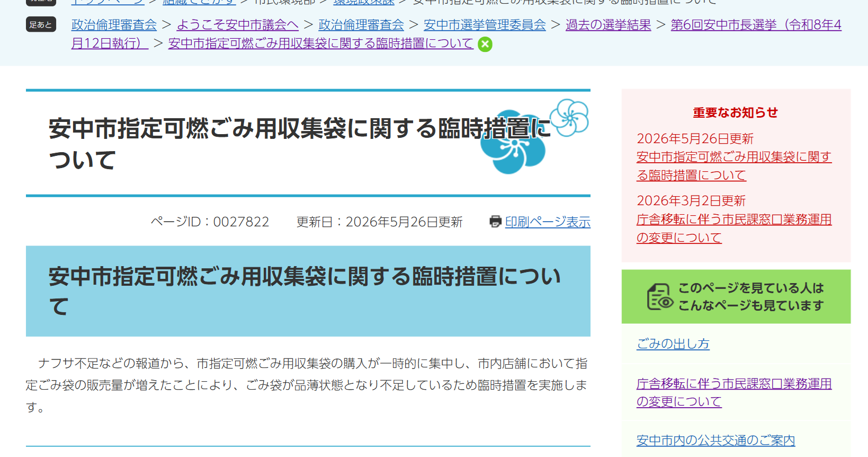Click the printer icon beside 印刷ページ表示

click(495, 222)
